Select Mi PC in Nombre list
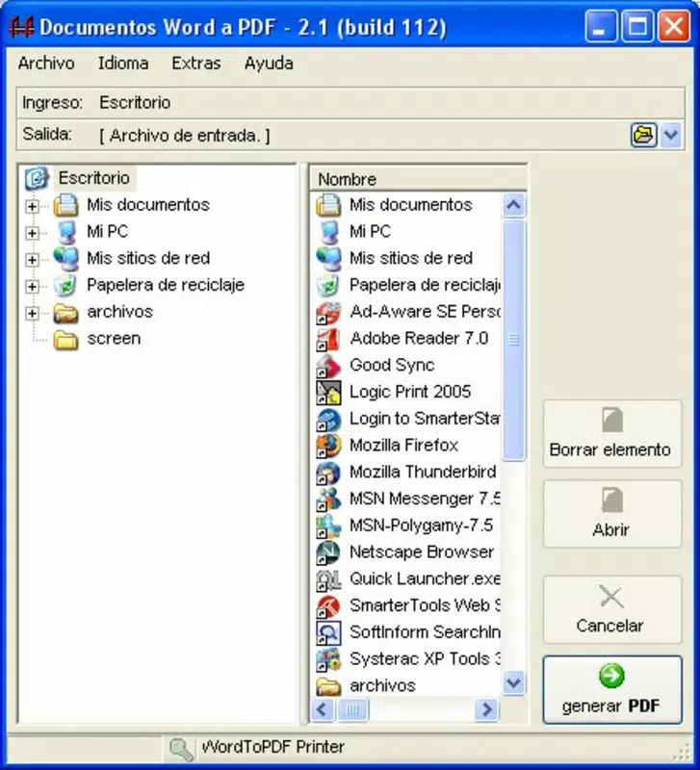700x770 pixels. click(370, 232)
